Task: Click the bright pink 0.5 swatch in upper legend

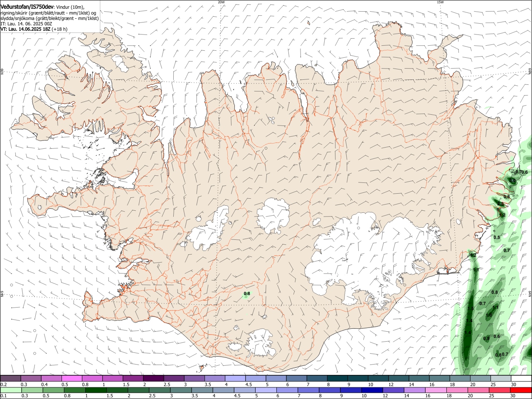Action: coord(71,379)
